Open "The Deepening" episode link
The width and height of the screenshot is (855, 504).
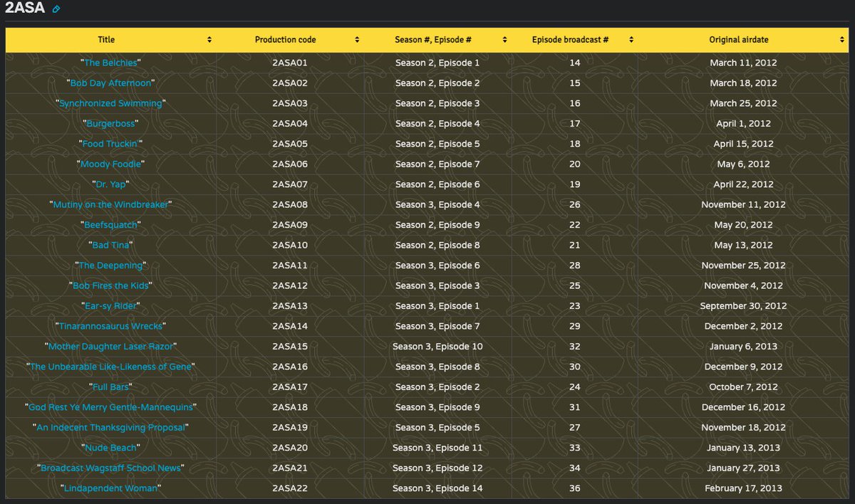click(x=110, y=266)
